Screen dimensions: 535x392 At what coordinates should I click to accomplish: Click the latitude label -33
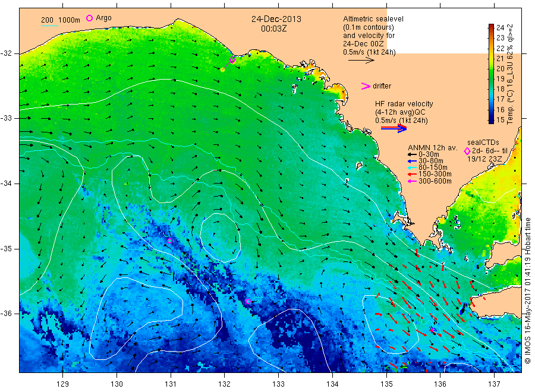[6, 118]
